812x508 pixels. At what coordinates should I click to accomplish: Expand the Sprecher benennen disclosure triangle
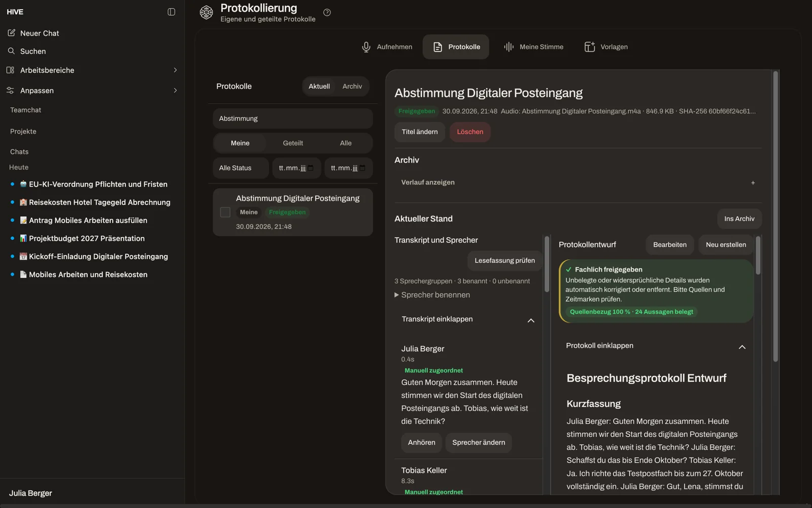pyautogui.click(x=397, y=295)
